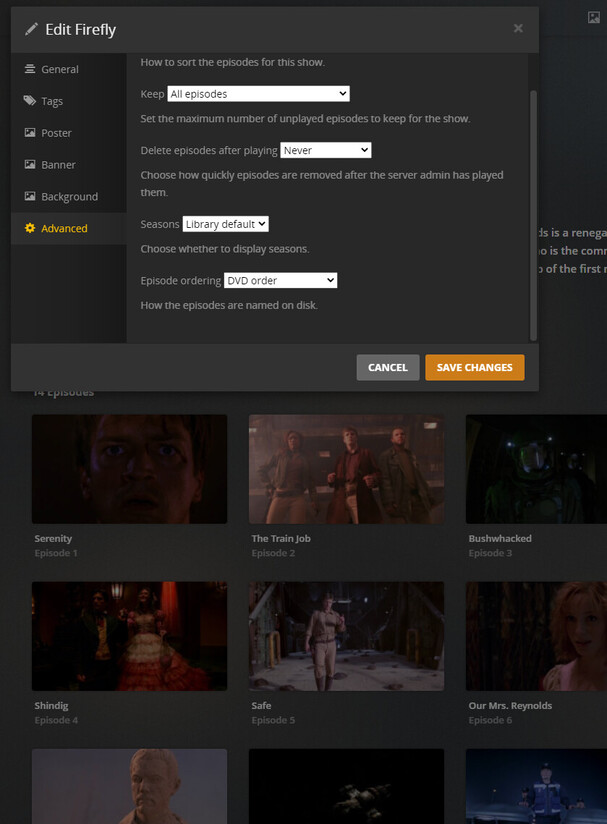Open the Tags tab
607x824 pixels.
(x=69, y=101)
